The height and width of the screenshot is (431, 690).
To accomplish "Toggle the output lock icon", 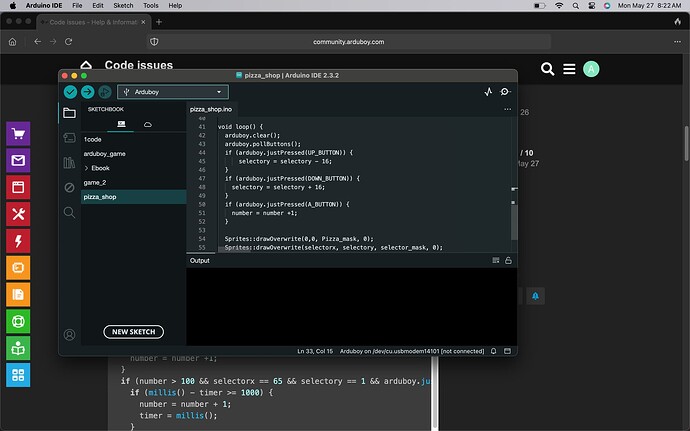I will click(x=509, y=260).
